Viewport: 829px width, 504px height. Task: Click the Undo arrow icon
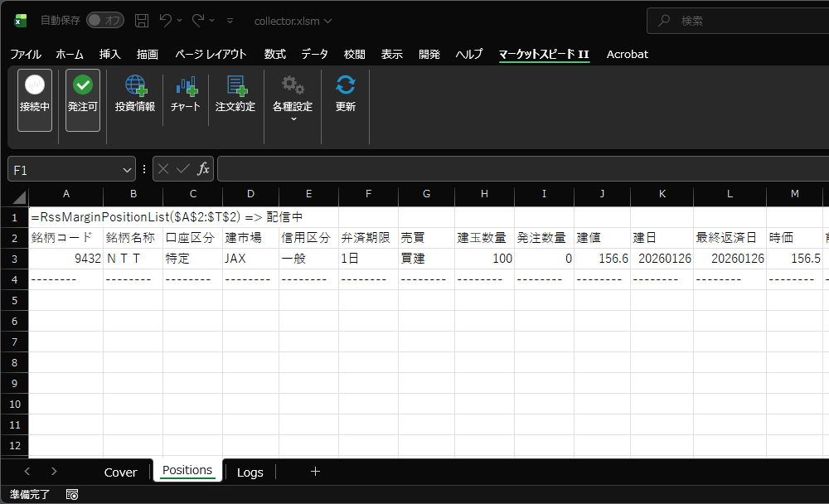[166, 20]
